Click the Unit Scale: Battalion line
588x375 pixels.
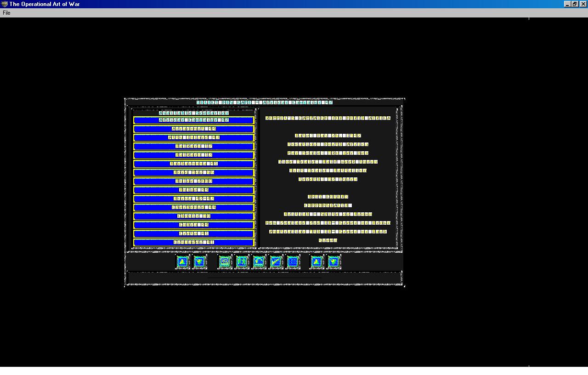[x=328, y=170]
